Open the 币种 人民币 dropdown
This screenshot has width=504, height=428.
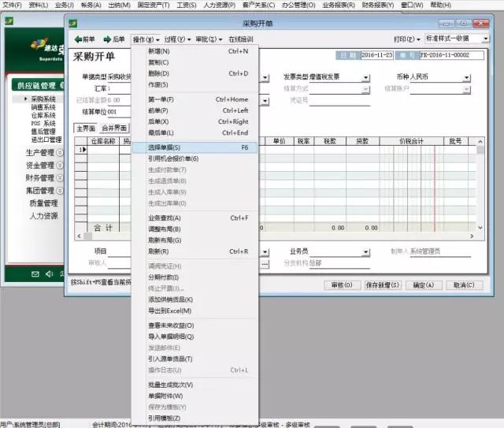[467, 77]
